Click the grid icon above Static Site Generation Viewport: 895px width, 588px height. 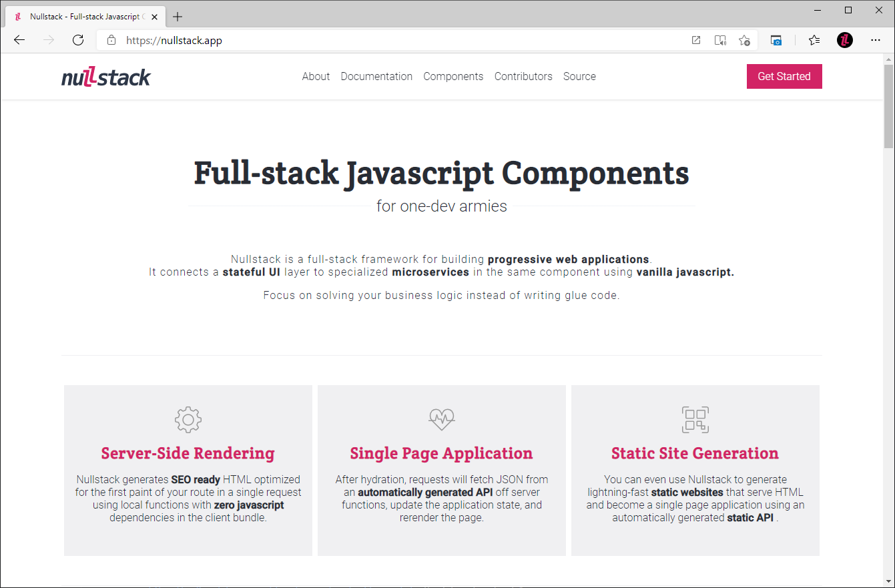click(695, 420)
